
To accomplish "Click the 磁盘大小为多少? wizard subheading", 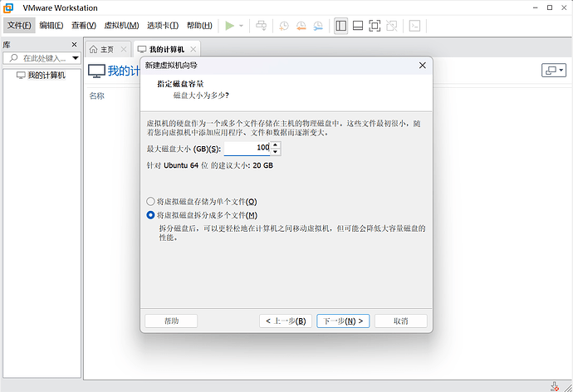I will pyautogui.click(x=201, y=96).
